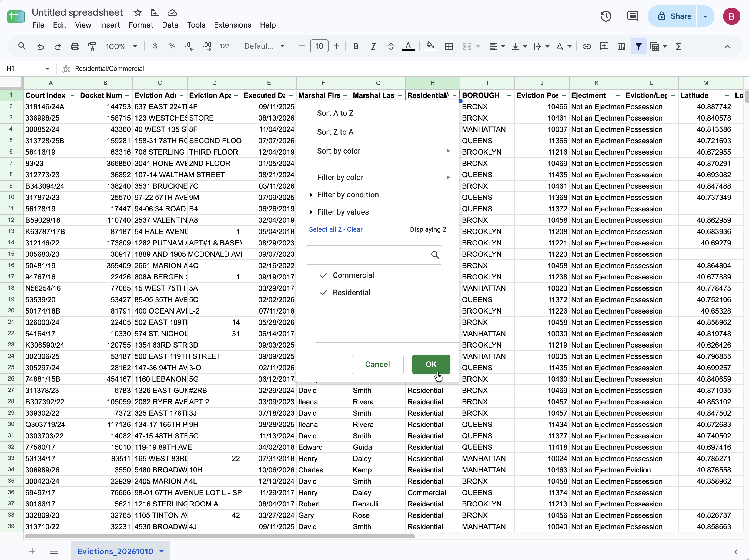Open the borders tool

click(449, 46)
